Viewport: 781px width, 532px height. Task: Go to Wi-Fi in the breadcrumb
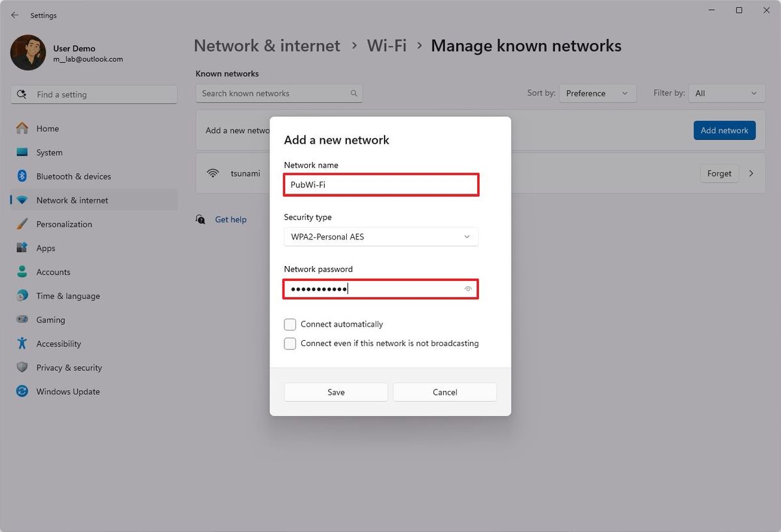point(387,46)
